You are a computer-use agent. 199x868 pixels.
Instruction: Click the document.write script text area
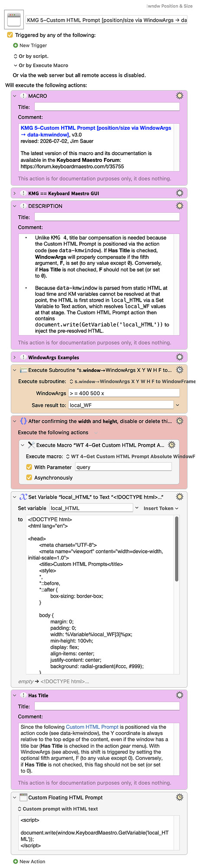click(99, 832)
